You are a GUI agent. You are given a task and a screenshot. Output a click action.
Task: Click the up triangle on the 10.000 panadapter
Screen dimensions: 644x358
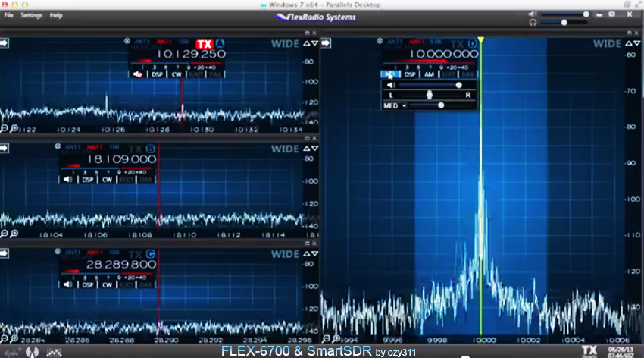(628, 43)
